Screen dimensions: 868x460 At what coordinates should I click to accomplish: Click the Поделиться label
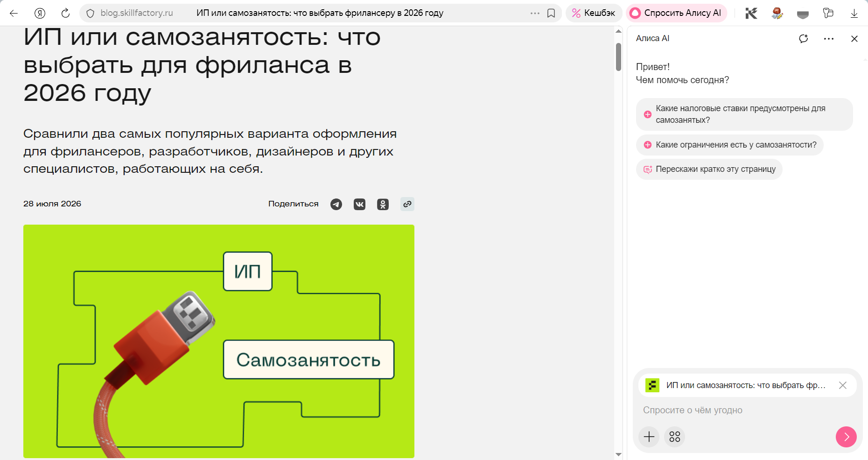[x=293, y=204]
